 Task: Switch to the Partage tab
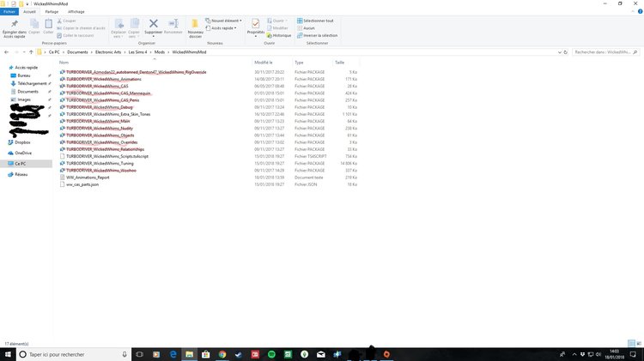(x=52, y=12)
